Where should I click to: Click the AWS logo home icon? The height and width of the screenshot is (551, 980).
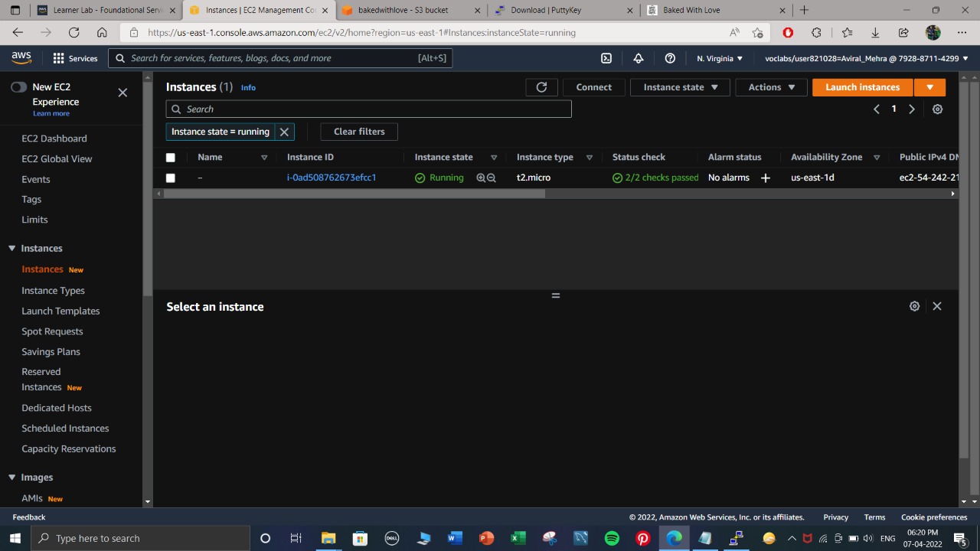(21, 58)
